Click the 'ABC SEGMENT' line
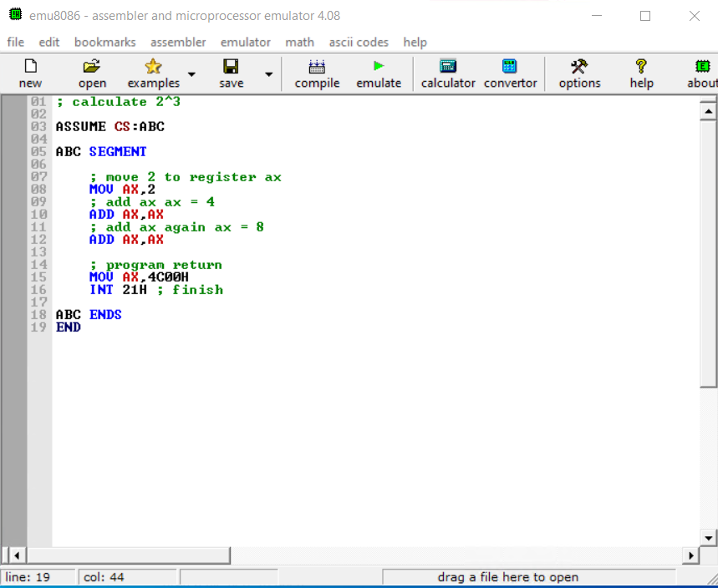This screenshot has height=588, width=718. coord(101,151)
